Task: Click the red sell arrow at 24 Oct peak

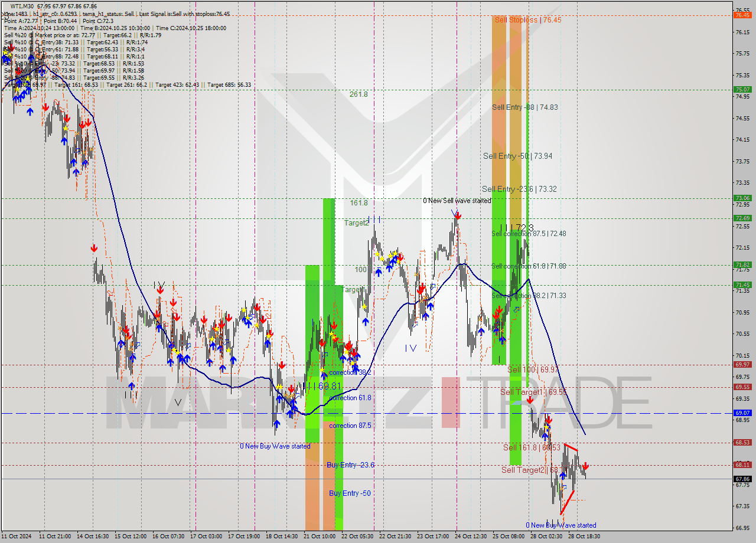Action: pyautogui.click(x=458, y=216)
